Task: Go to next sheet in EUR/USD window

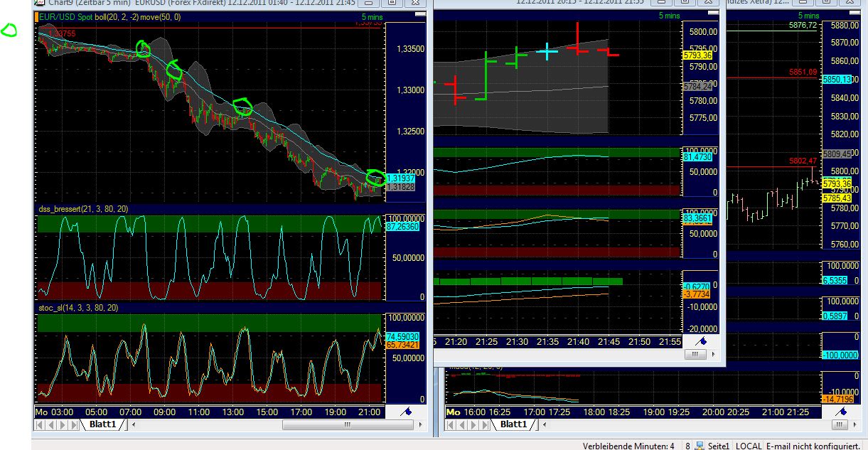Action: click(x=63, y=424)
